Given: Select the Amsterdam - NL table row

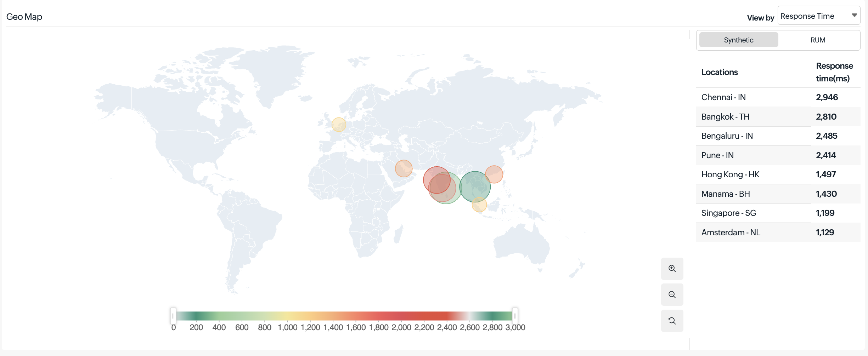Looking at the screenshot, I should pos(778,232).
